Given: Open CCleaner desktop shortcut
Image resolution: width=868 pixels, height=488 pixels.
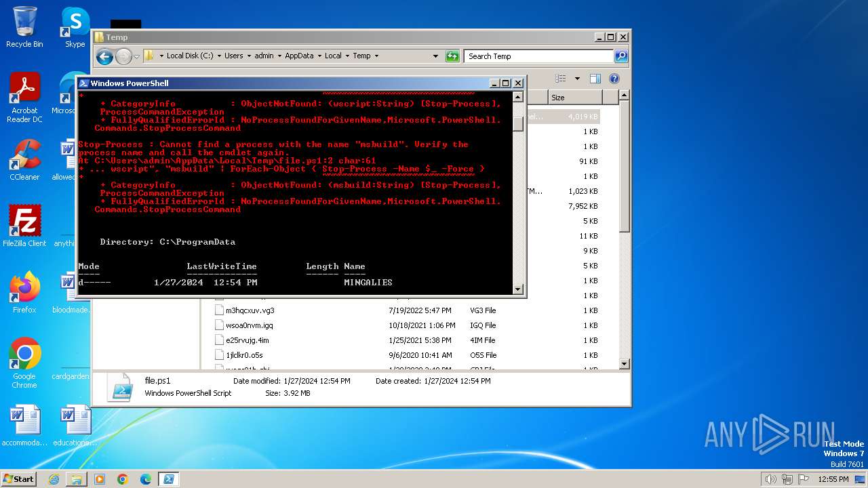Looking at the screenshot, I should pyautogui.click(x=24, y=161).
